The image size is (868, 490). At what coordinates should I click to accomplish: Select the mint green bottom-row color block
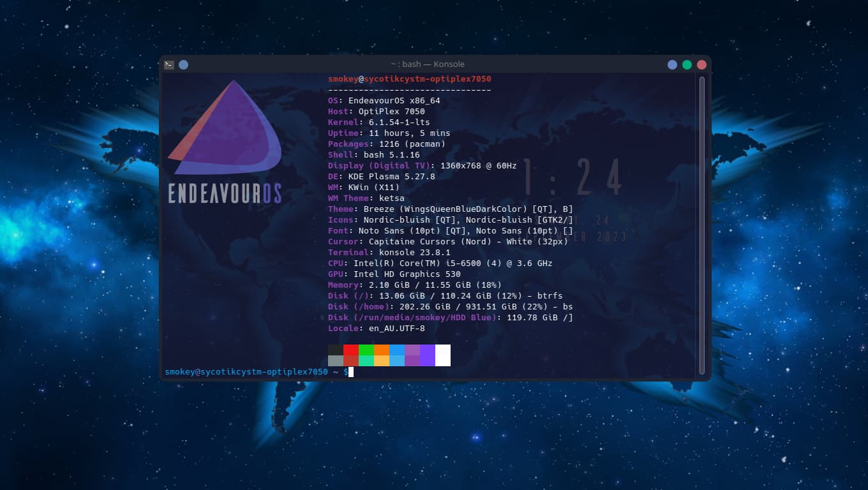(x=366, y=361)
